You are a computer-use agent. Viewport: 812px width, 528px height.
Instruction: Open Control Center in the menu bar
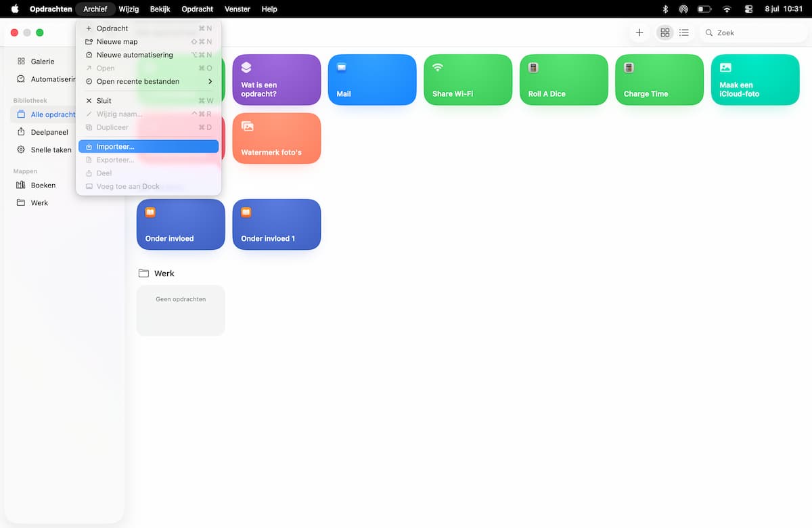tap(748, 9)
